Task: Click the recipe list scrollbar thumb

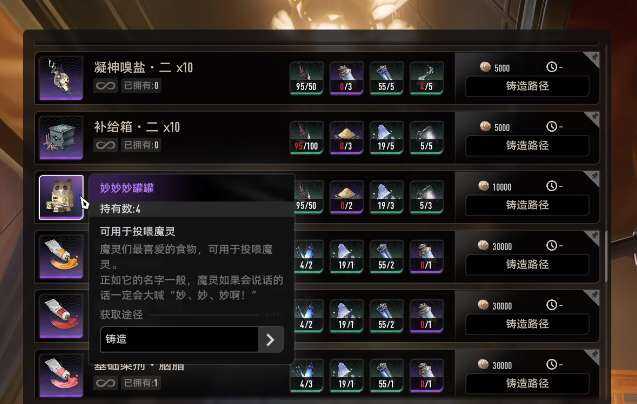Action: [605, 255]
